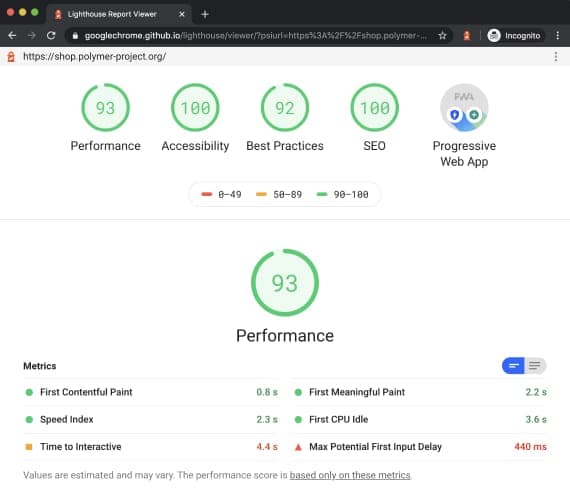Switch metrics to expanded description view
570x496 pixels.
coord(535,365)
